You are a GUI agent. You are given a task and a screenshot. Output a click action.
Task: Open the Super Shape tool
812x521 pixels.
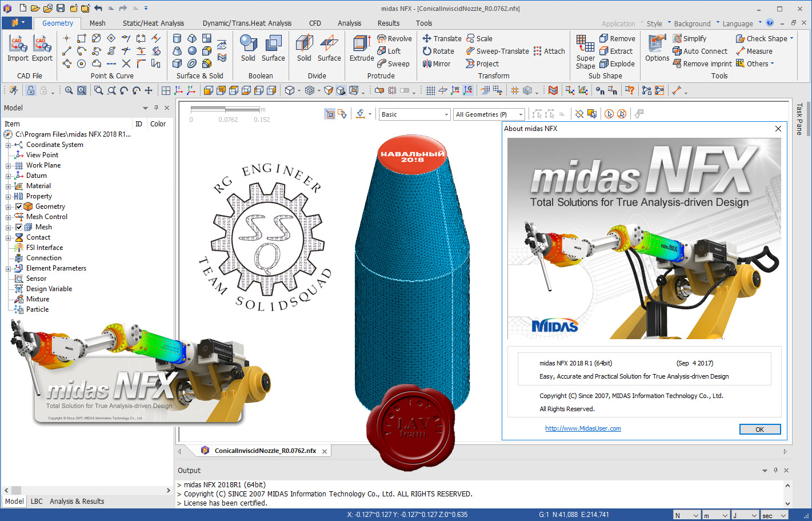coord(585,52)
